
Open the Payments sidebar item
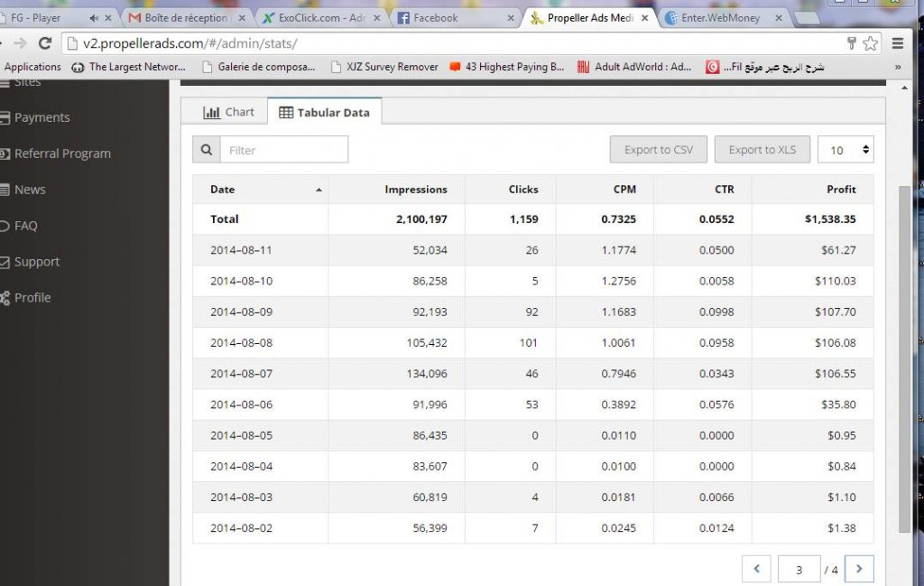42,117
